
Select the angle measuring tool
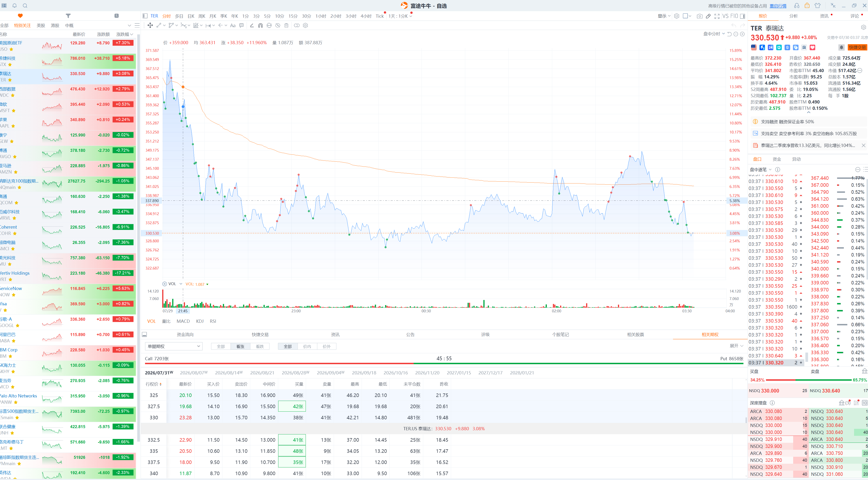(252, 25)
